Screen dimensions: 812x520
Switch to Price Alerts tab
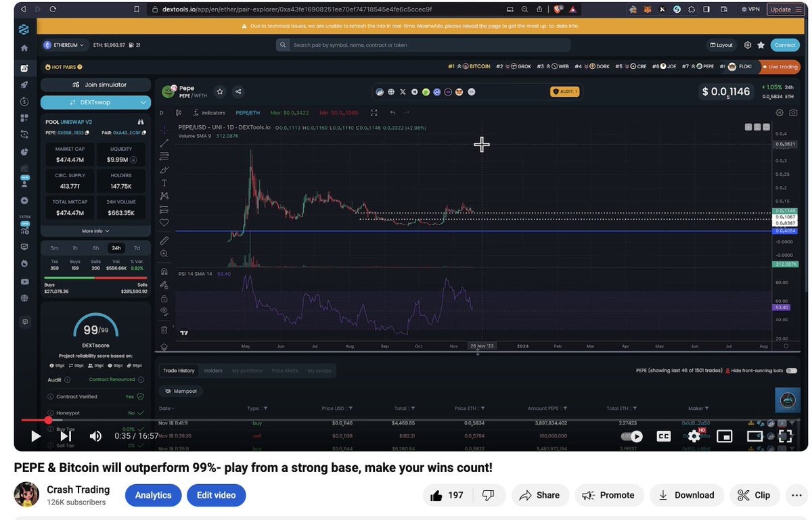[x=284, y=371]
